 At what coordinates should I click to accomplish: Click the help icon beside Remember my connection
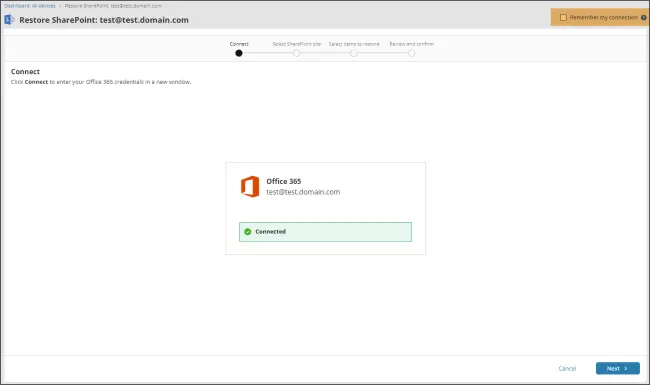pos(643,17)
